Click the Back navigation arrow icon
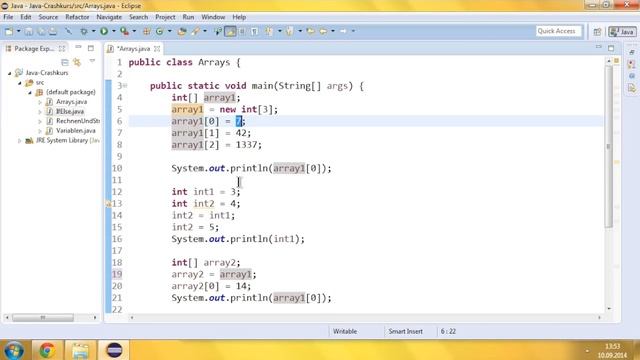Screen dimensions: 640x360 pos(323,31)
